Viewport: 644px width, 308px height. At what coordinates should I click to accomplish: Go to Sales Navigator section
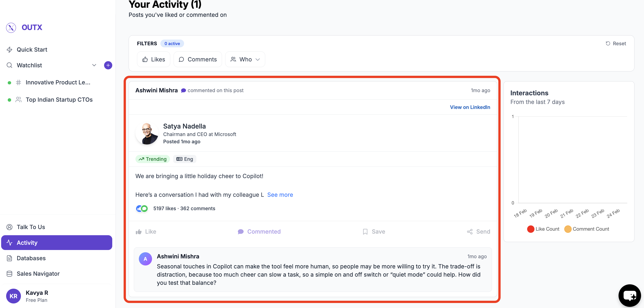click(38, 273)
